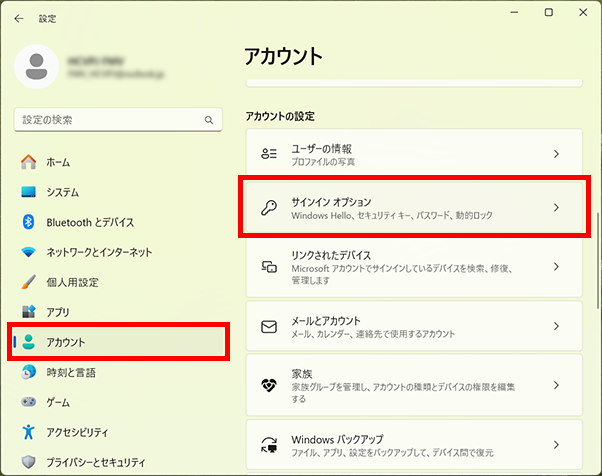
Task: Click the 家族 heart icon
Action: point(268,384)
